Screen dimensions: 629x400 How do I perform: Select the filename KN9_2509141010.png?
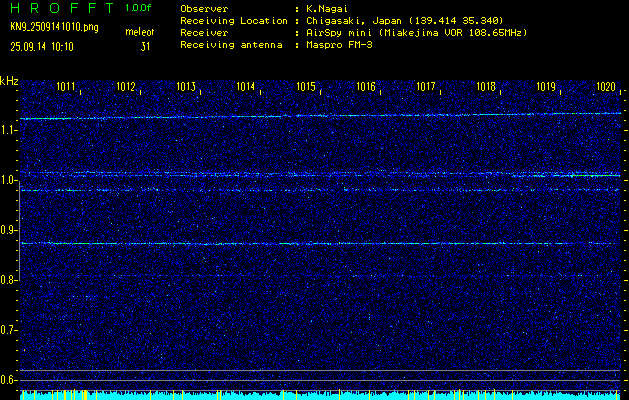pyautogui.click(x=54, y=27)
